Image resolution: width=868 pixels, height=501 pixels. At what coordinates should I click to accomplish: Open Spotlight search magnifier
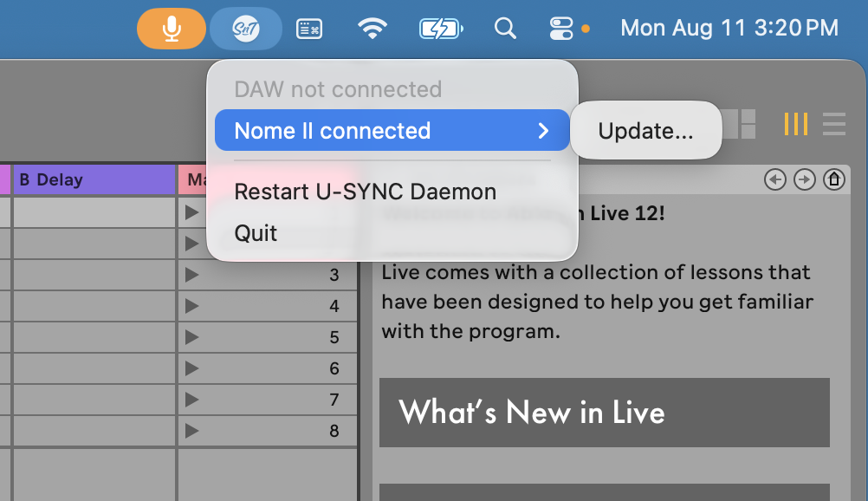(505, 29)
